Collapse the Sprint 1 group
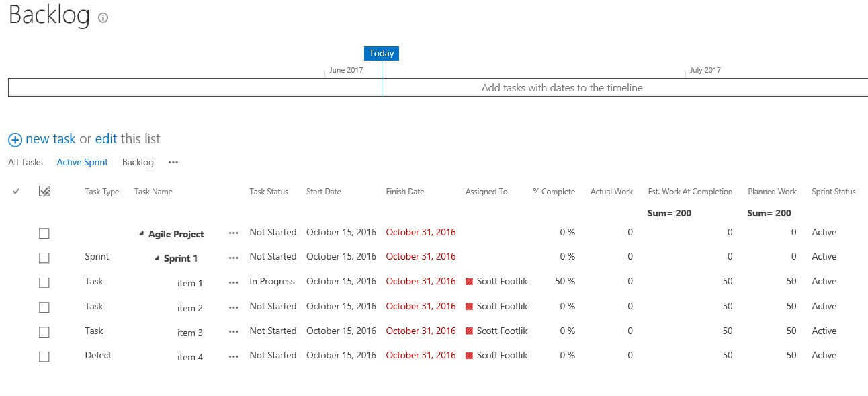868x396 pixels. (x=157, y=258)
